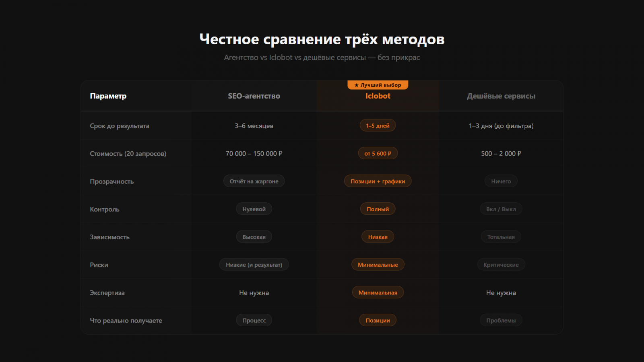Click the "Стоимость (20 запросов)" row label
The height and width of the screenshot is (362, 644).
click(128, 154)
